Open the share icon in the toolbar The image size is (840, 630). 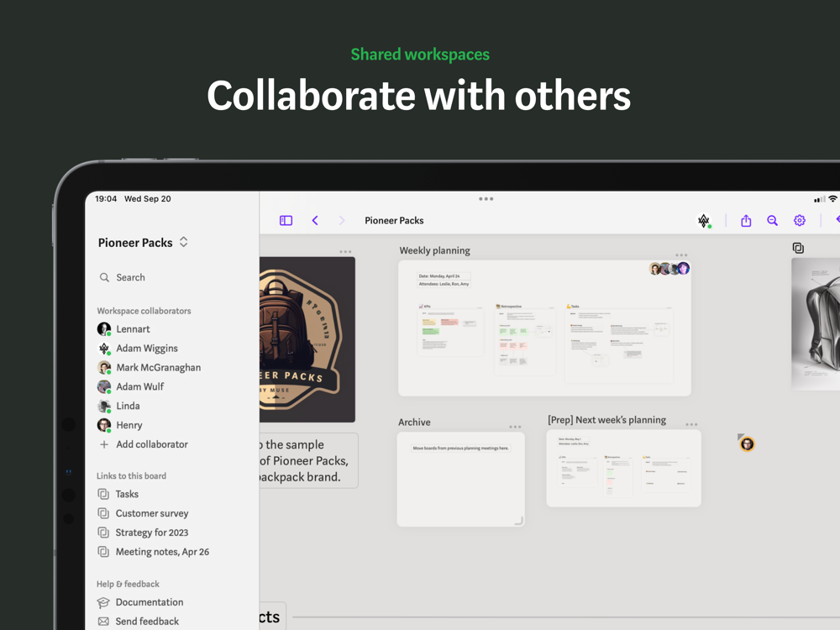pyautogui.click(x=746, y=221)
